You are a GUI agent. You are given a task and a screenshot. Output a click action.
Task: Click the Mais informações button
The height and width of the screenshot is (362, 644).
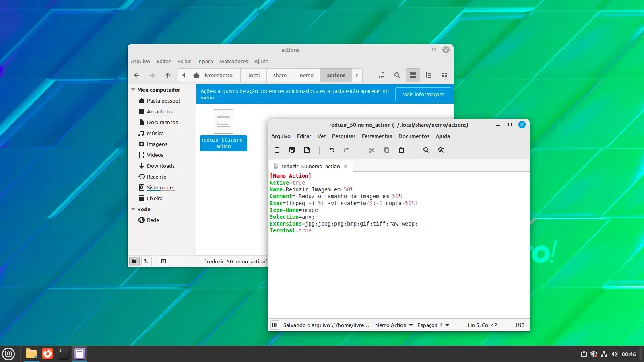tap(423, 94)
